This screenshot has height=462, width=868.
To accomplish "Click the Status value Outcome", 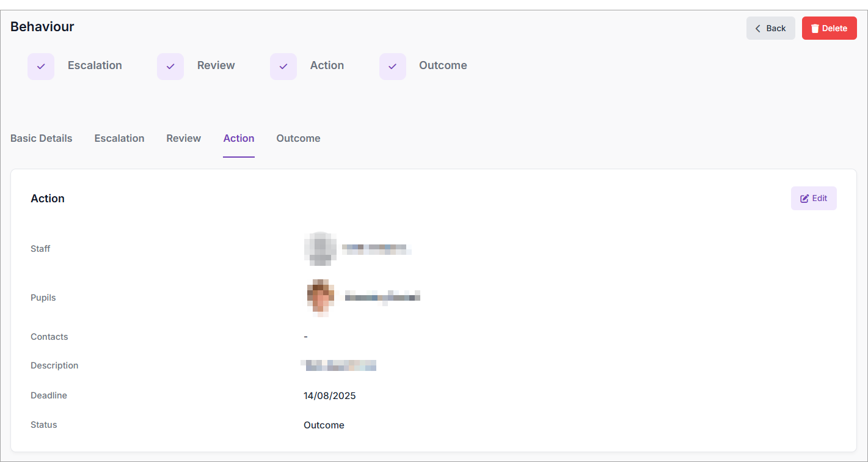I will point(324,425).
